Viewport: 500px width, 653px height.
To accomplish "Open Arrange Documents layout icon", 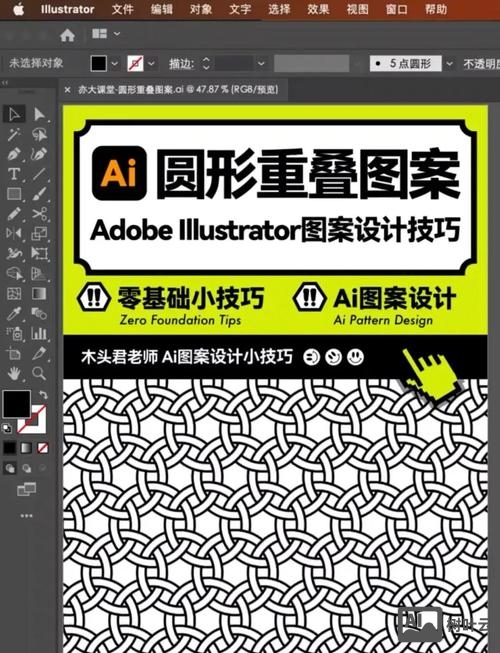I will (100, 34).
